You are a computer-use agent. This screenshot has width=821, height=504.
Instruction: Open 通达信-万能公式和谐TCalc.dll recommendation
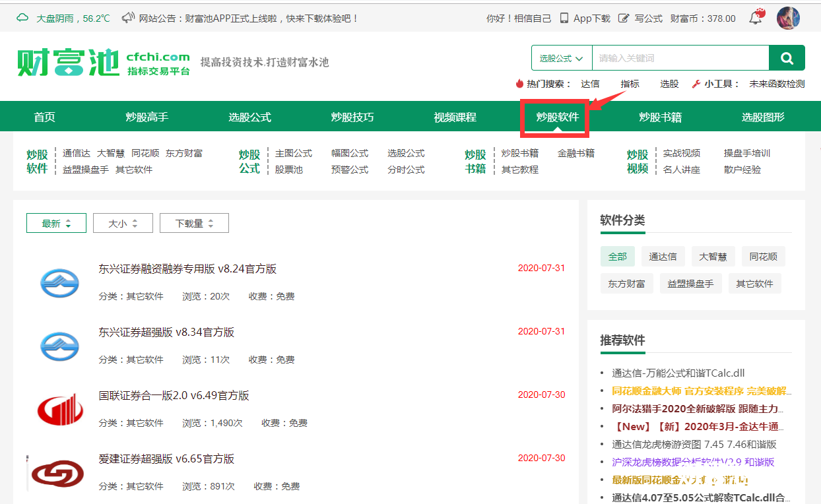(x=678, y=373)
